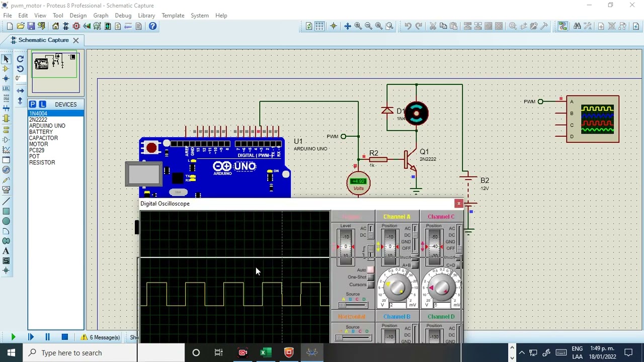Viewport: 644px width, 362px height.
Task: Click the Center at Cursor pan icon
Action: tap(347, 26)
